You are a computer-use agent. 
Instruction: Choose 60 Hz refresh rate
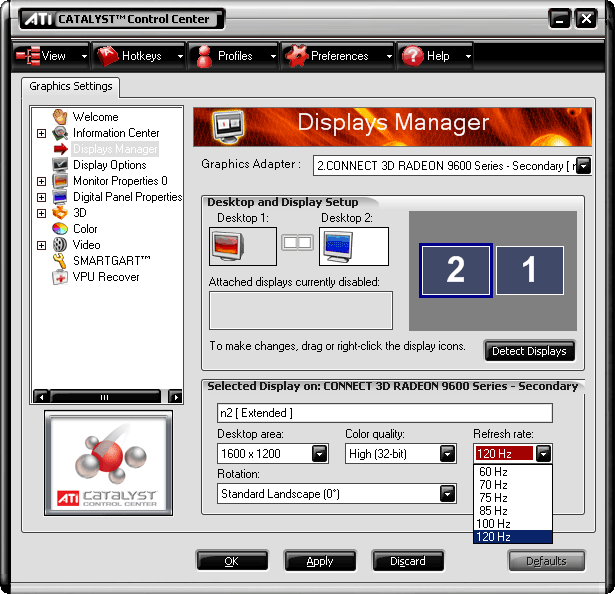click(x=513, y=472)
